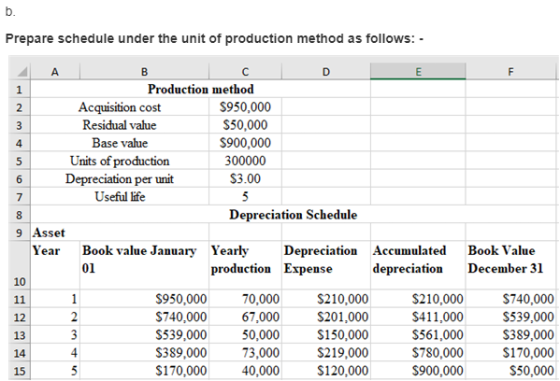560x381 pixels.
Task: Click the 'Residual value' label
Action: tap(120, 125)
